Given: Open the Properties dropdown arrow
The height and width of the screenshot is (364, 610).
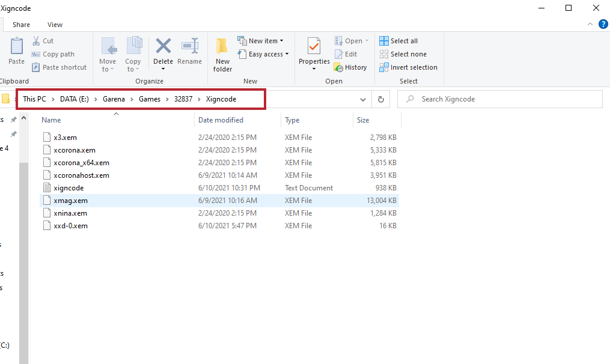Looking at the screenshot, I should click(x=314, y=69).
